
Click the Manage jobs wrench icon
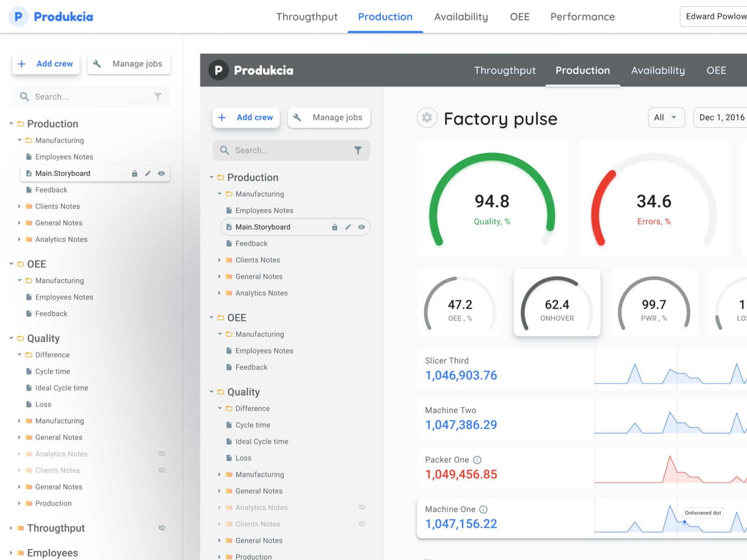click(97, 64)
